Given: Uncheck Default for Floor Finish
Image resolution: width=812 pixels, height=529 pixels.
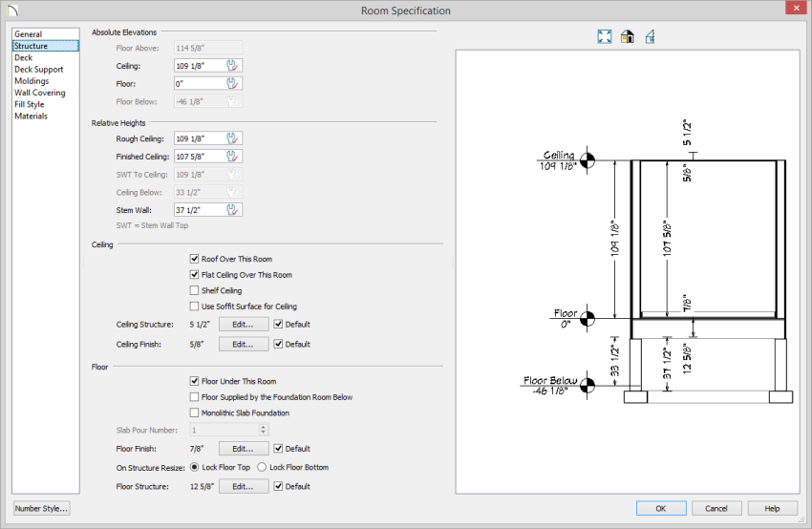Looking at the screenshot, I should 278,448.
